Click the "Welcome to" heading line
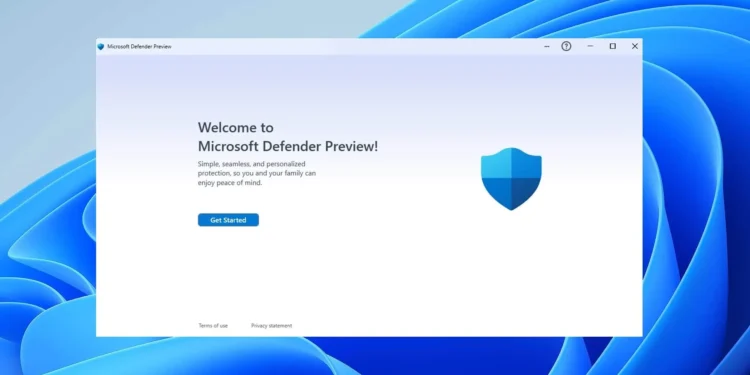The image size is (750, 375). point(236,127)
